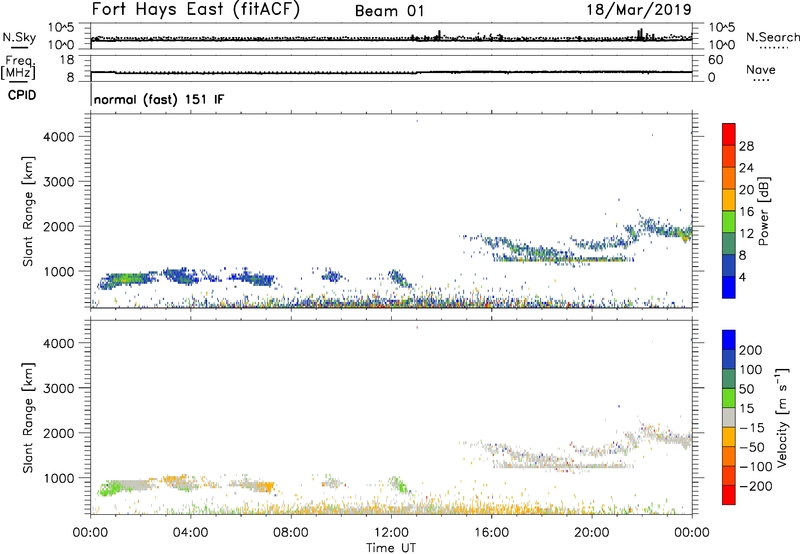This screenshot has height=554, width=800.
Task: Click the '12:00' time tick label
Action: pyautogui.click(x=391, y=533)
